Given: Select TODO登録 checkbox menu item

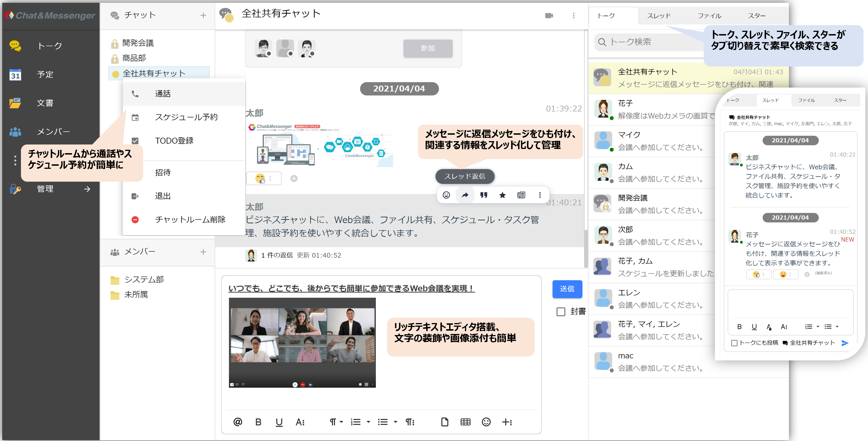Looking at the screenshot, I should [174, 141].
